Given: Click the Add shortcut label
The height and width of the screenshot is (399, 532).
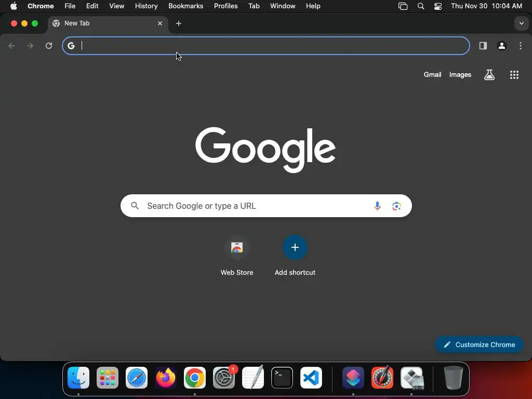Looking at the screenshot, I should [x=295, y=272].
